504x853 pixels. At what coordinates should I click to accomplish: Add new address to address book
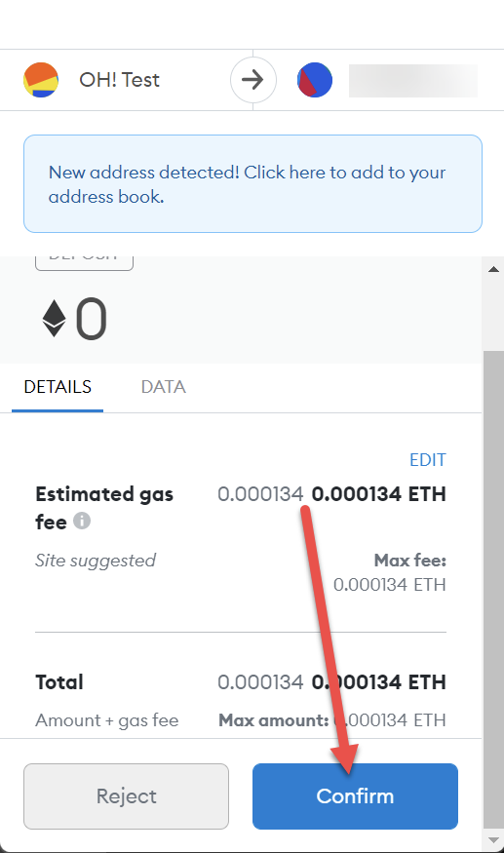coord(252,184)
